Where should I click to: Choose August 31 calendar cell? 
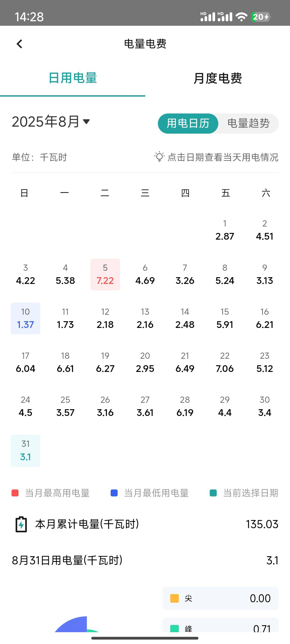[26, 451]
